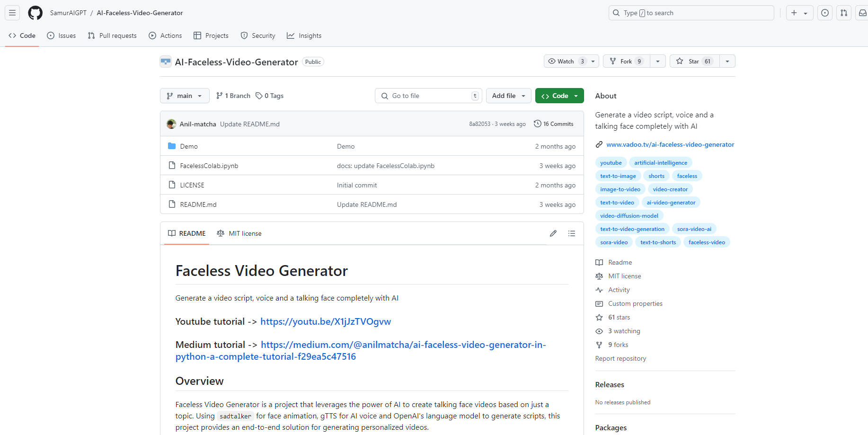Star the repository

tap(694, 61)
